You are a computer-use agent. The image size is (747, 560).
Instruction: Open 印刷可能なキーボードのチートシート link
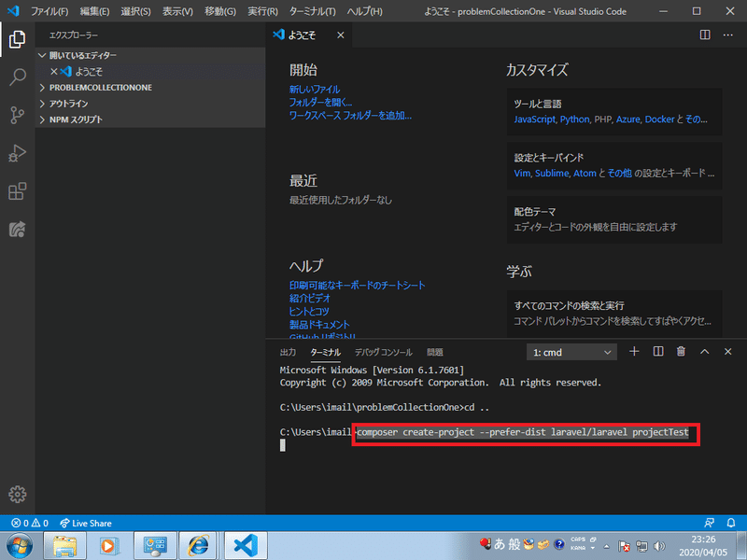coord(357,286)
